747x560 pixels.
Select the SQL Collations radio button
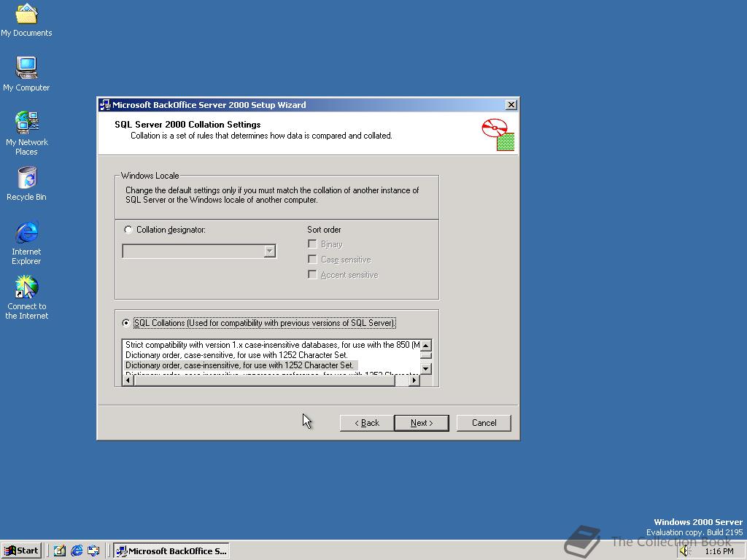(x=125, y=323)
